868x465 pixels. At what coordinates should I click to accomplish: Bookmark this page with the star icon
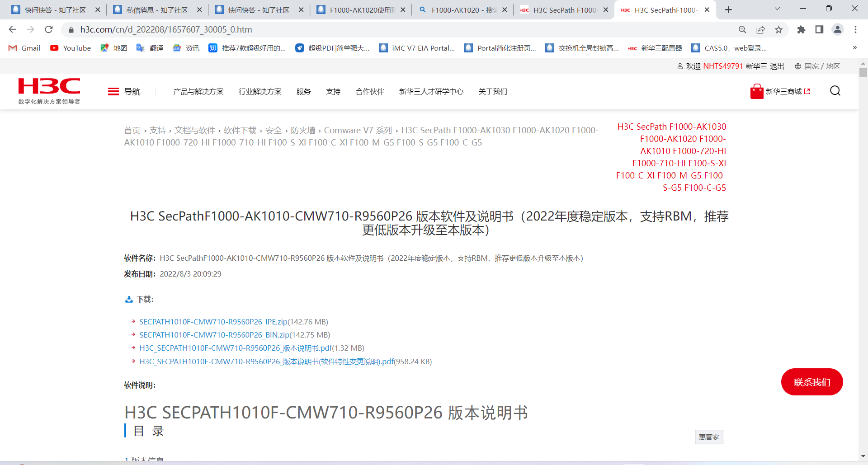tap(778, 29)
